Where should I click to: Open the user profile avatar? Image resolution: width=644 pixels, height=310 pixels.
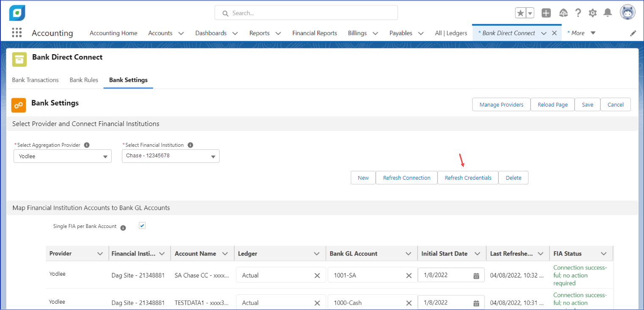627,13
